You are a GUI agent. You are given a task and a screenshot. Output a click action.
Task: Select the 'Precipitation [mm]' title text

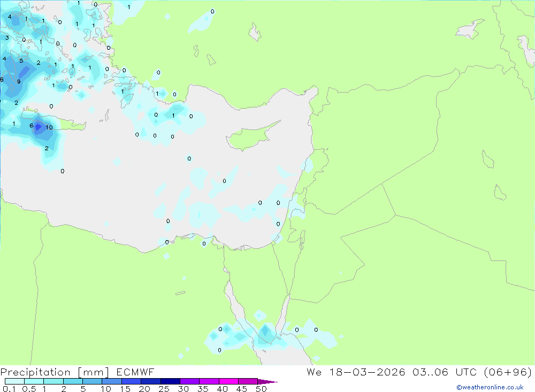(x=55, y=372)
